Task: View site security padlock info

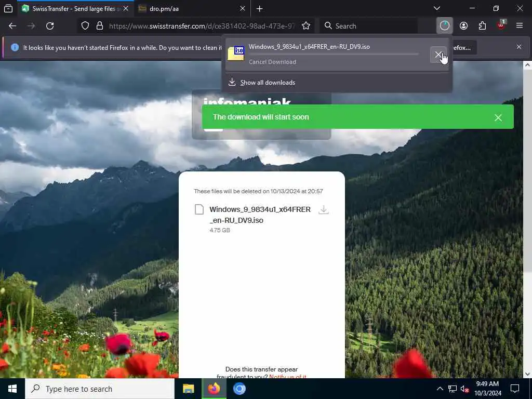Action: click(100, 26)
